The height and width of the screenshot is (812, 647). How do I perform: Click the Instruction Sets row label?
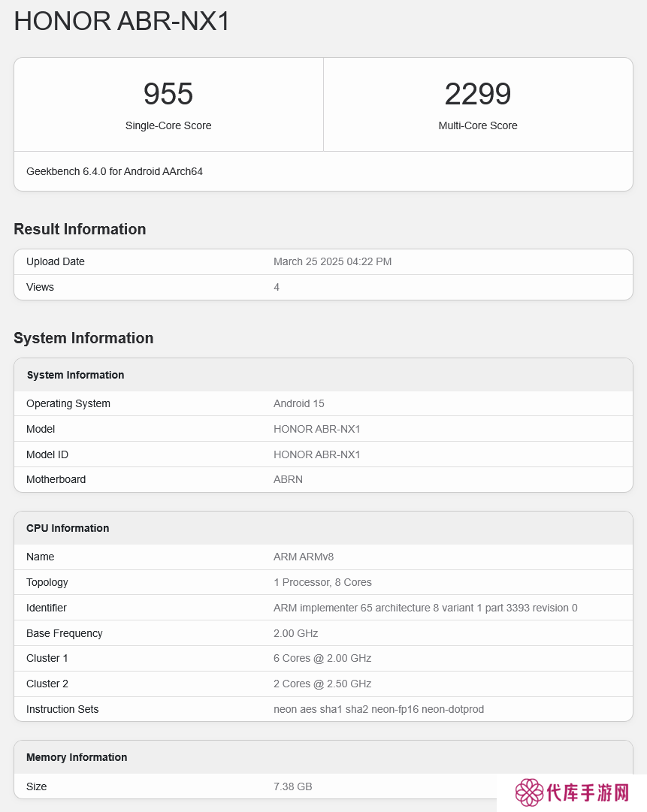pyautogui.click(x=62, y=709)
